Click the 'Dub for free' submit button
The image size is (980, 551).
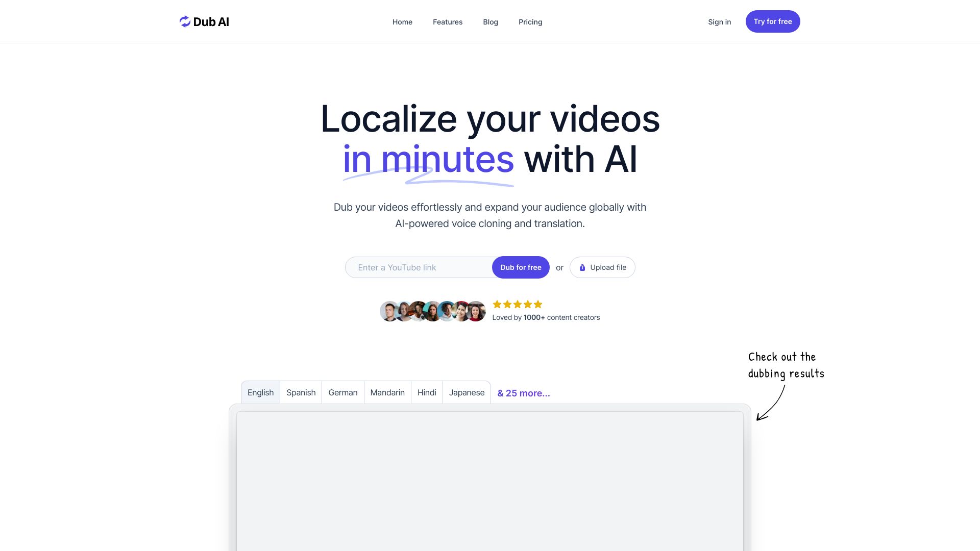pos(520,267)
